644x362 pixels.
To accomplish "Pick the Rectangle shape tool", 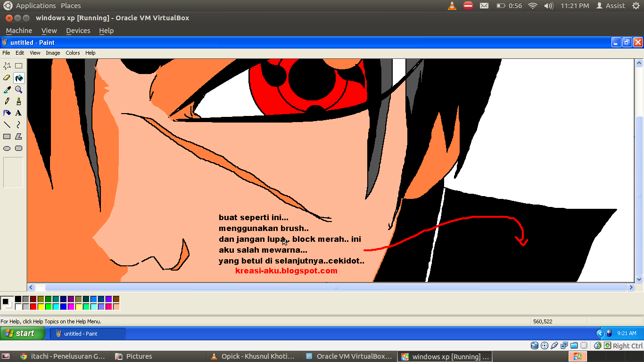I will (x=7, y=137).
